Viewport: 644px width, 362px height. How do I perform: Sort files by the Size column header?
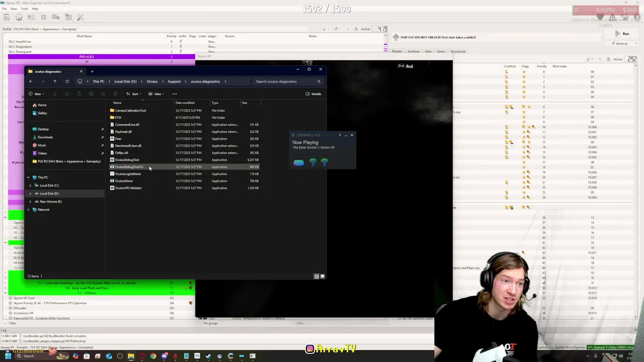tap(245, 103)
